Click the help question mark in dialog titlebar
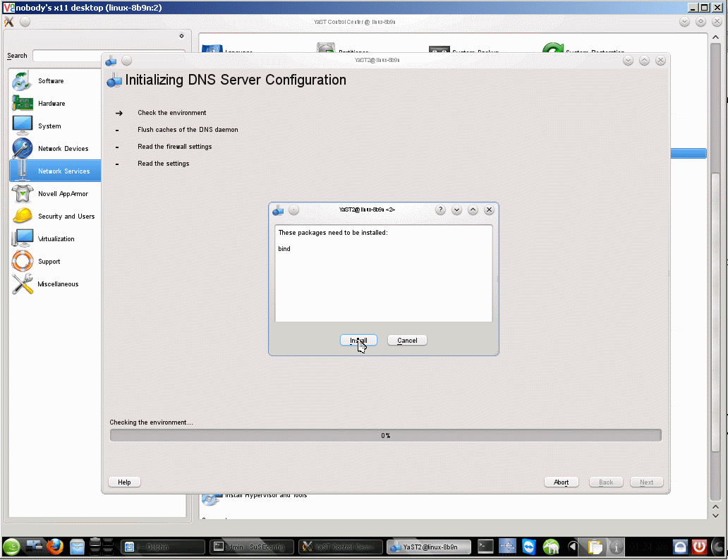The image size is (728, 560). tap(440, 210)
